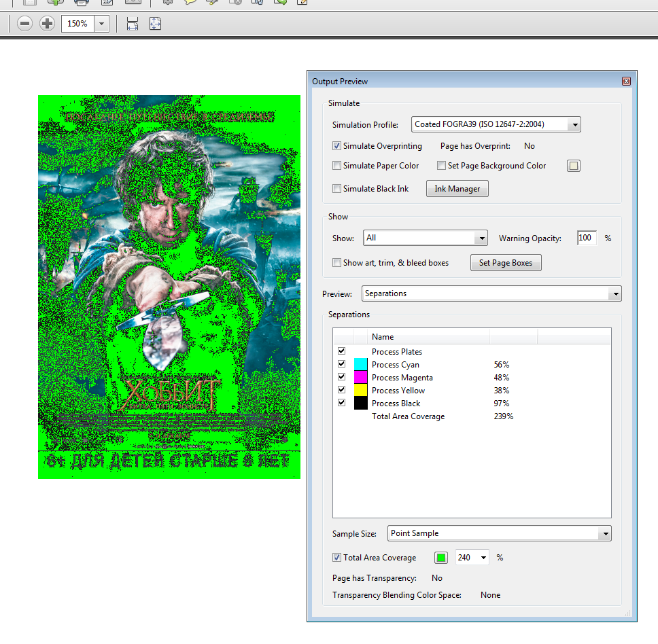
Task: Enable Simulate Black Ink
Action: pyautogui.click(x=336, y=189)
